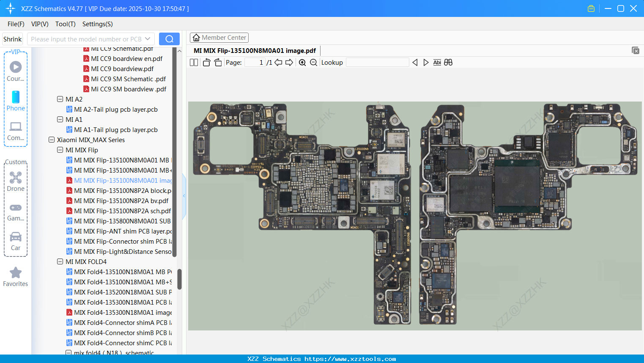This screenshot has width=644, height=363.
Task: Open the model number dropdown arrow
Action: tap(148, 39)
